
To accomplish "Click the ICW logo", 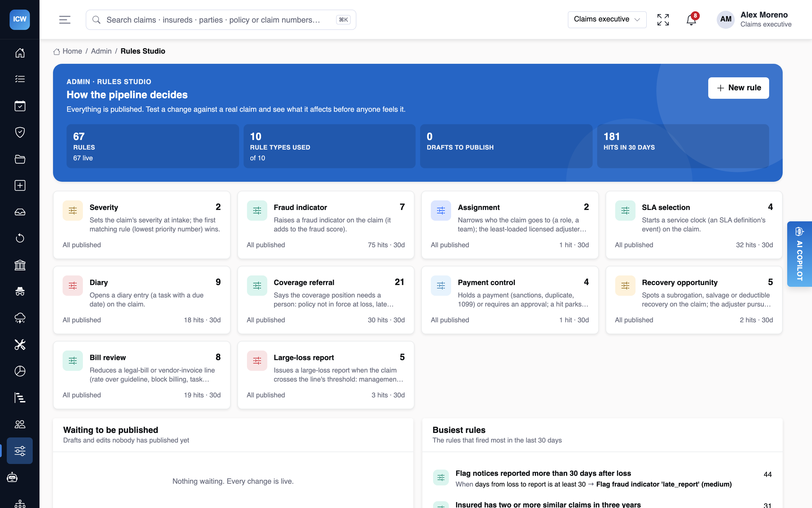I will click(20, 19).
